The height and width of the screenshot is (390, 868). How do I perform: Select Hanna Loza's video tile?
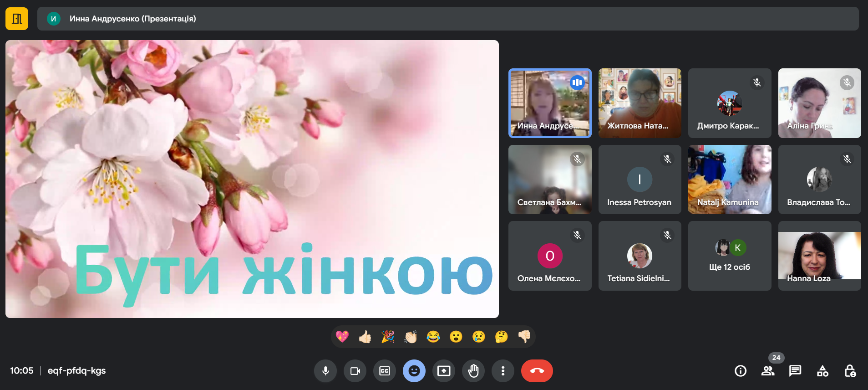click(x=819, y=256)
